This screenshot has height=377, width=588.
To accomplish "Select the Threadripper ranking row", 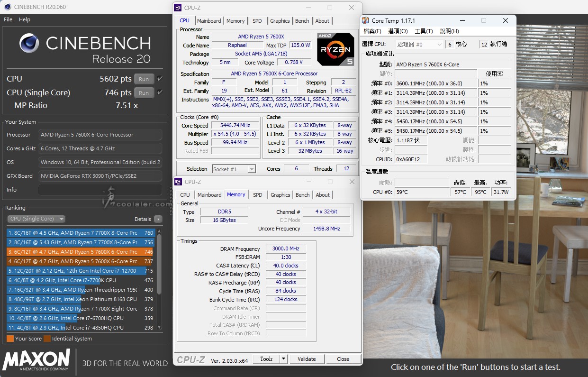I will pyautogui.click(x=81, y=290).
